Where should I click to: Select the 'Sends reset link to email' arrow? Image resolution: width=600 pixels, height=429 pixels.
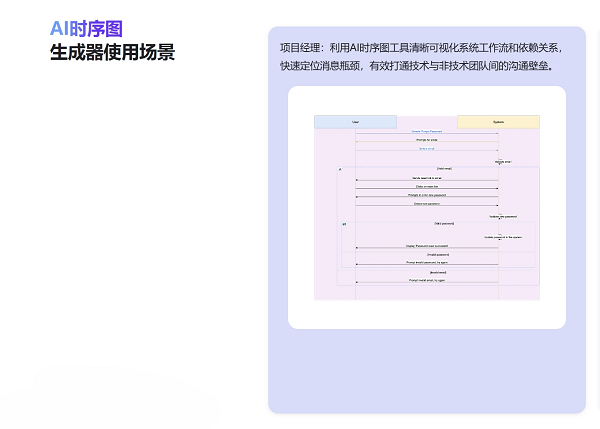427,178
